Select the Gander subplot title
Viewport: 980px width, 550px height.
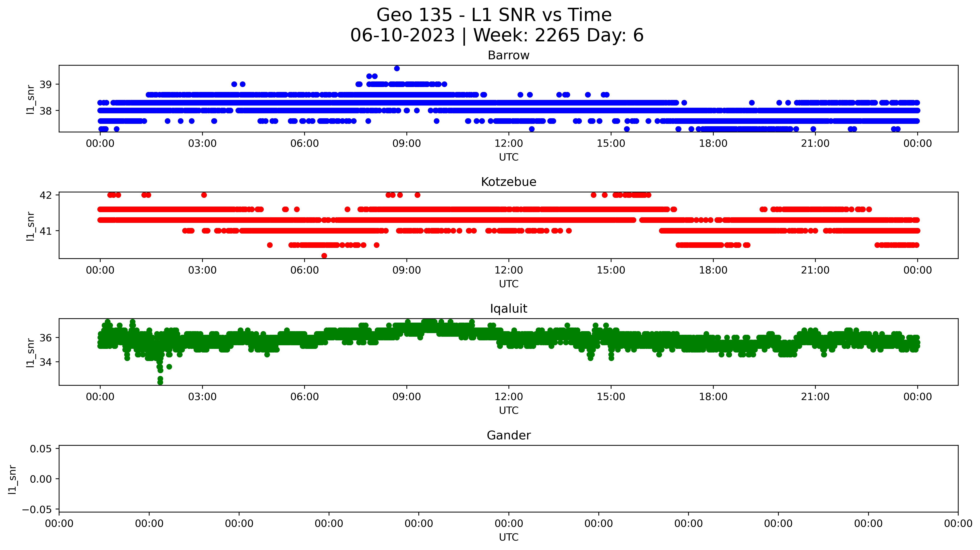pos(509,435)
